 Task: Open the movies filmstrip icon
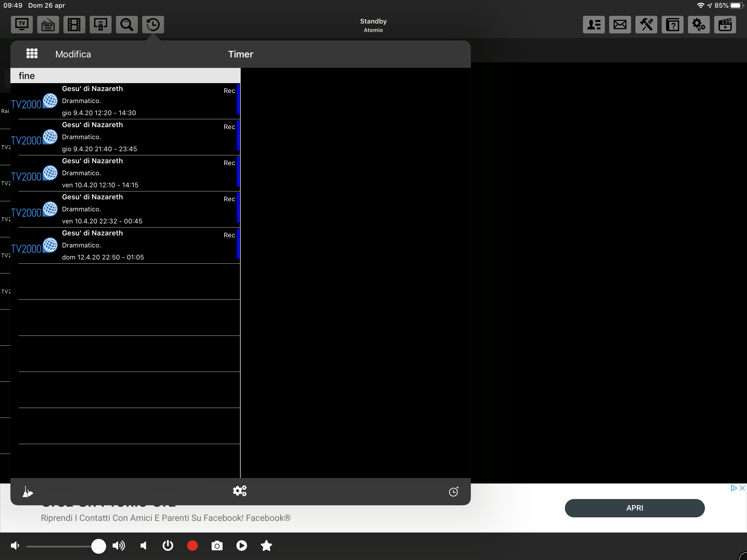[x=74, y=24]
